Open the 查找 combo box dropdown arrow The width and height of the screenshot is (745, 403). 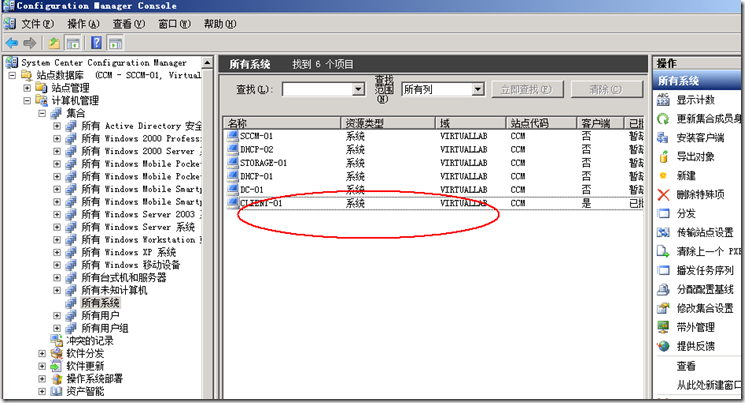click(x=358, y=89)
